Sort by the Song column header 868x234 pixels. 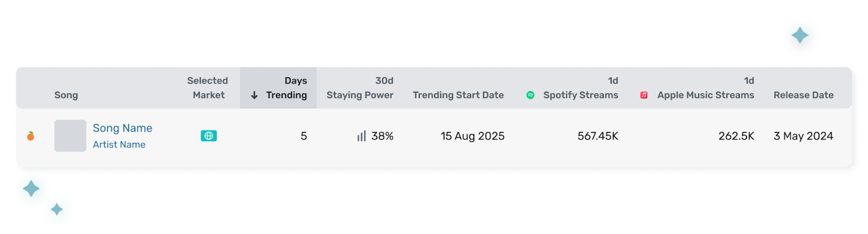[x=66, y=95]
